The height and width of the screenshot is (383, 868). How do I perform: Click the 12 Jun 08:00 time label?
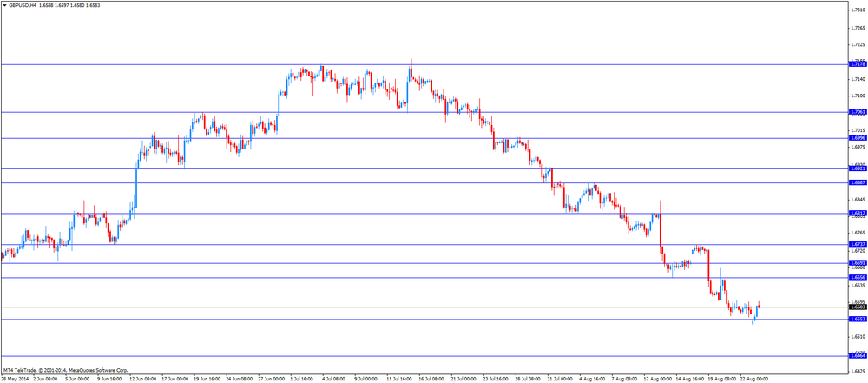pyautogui.click(x=141, y=379)
